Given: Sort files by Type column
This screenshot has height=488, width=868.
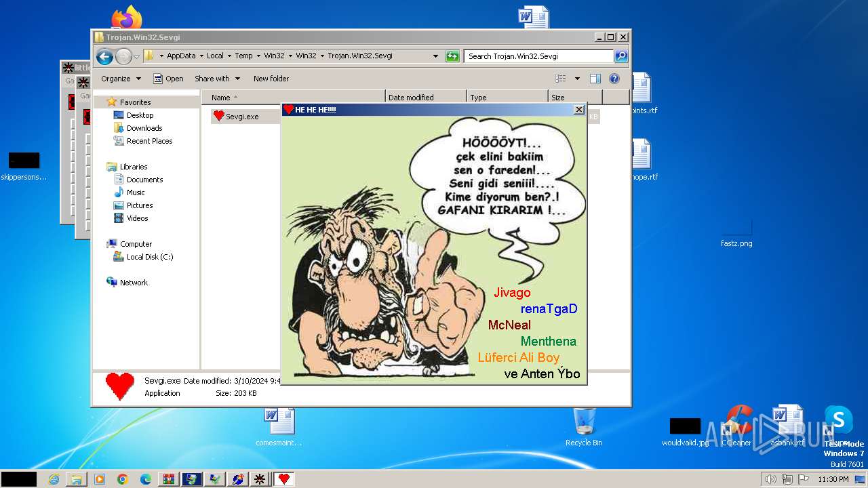Looking at the screenshot, I should (x=507, y=98).
